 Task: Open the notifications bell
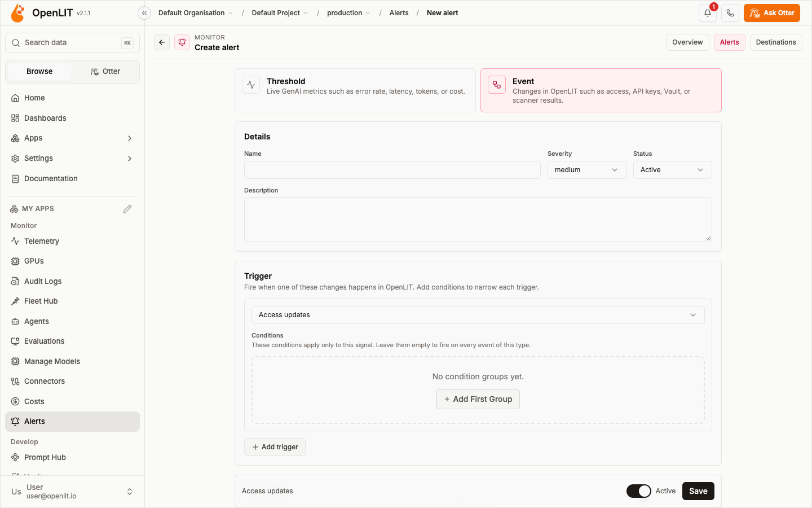pos(708,13)
